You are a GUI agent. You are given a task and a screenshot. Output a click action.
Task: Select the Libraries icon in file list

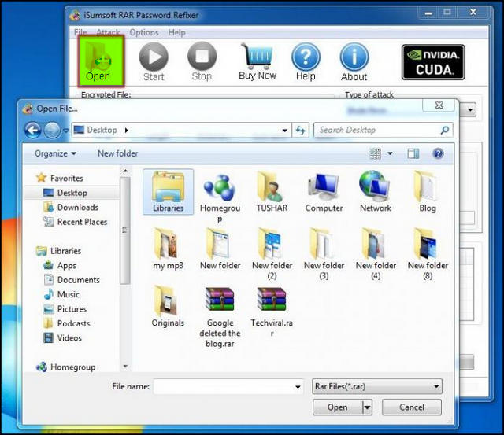click(168, 192)
